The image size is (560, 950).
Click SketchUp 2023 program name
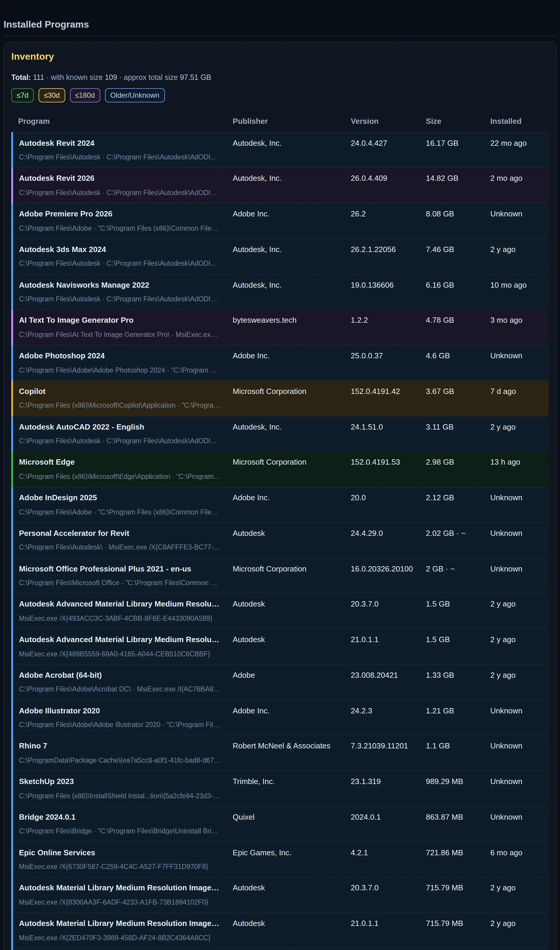[x=46, y=781]
